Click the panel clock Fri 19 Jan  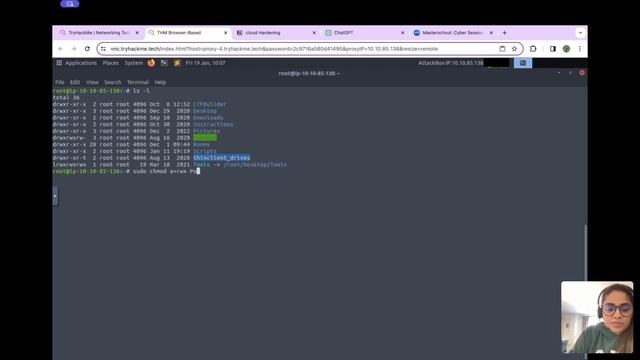point(205,63)
